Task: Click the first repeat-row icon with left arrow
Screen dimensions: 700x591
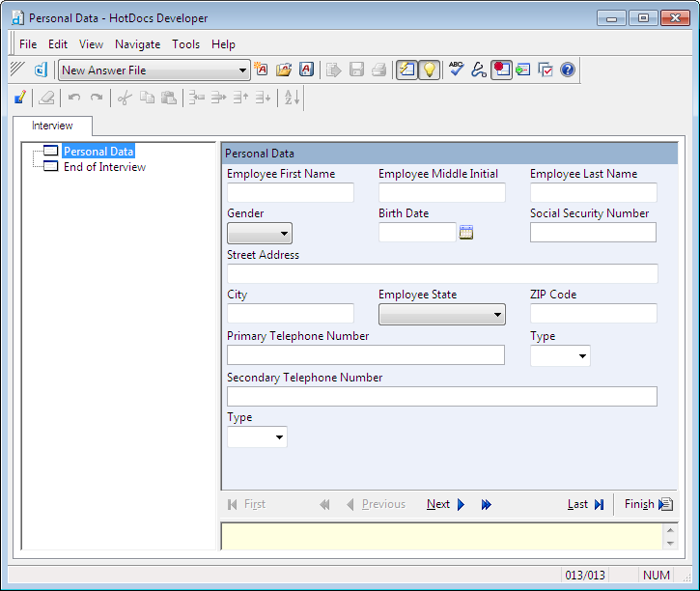Action: (196, 98)
